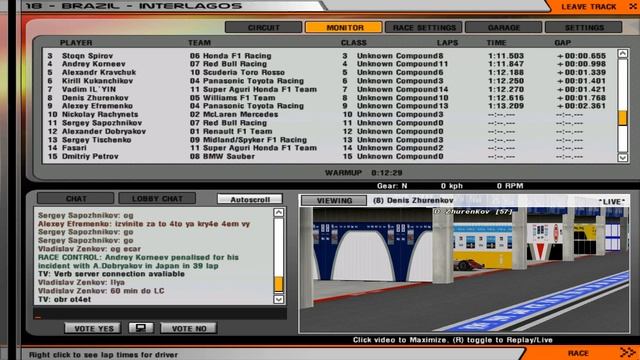Click team 02 McLaren Mercedes
Image resolution: width=640 pixels, height=360 pixels.
pos(234,114)
